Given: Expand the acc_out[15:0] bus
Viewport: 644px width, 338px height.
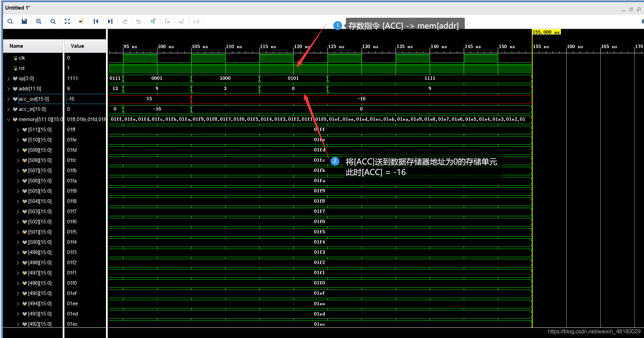Looking at the screenshot, I should coord(9,99).
